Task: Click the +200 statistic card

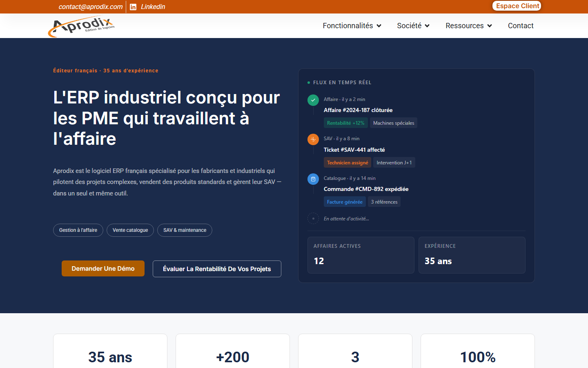Action: coord(233,351)
